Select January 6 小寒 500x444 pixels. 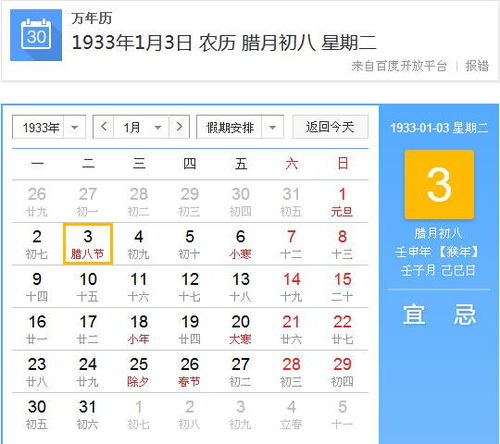(x=240, y=244)
